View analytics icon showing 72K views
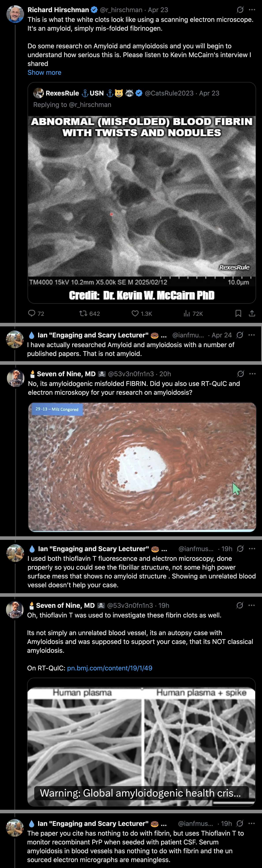262x868 pixels. 187,313
